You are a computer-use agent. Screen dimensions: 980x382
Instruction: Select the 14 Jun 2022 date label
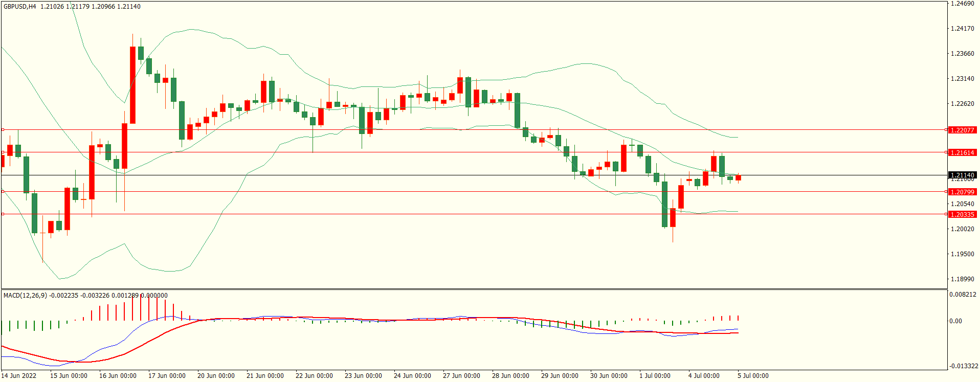[x=19, y=376]
